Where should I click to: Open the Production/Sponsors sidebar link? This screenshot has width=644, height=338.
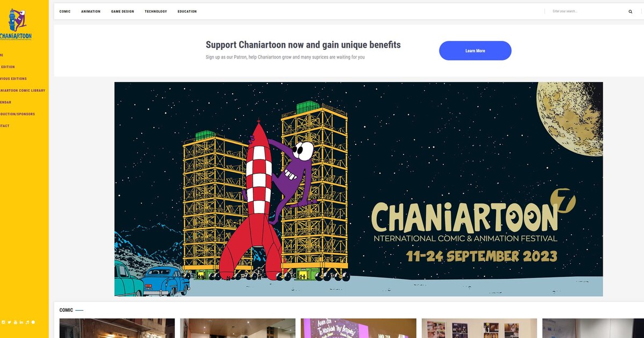(x=17, y=114)
